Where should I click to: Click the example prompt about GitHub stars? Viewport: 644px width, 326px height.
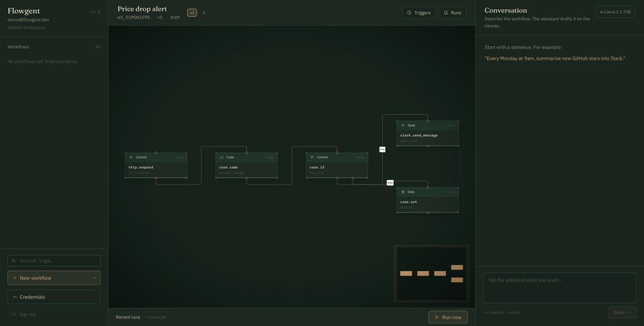click(555, 58)
